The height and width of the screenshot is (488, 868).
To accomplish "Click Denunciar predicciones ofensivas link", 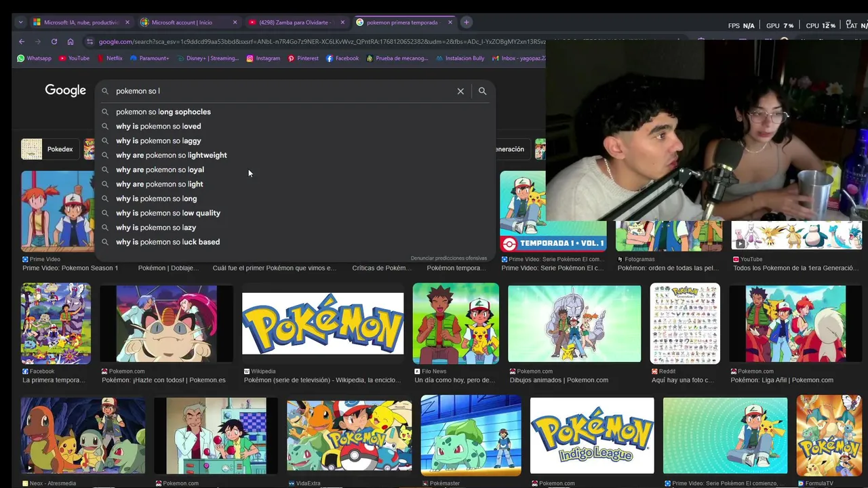I will pyautogui.click(x=449, y=258).
